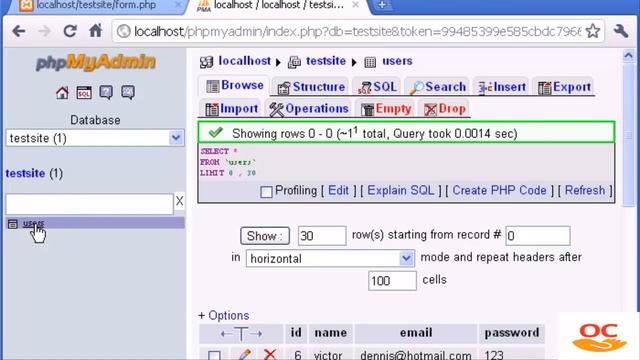
Task: Switch to localhost/testsite/form.php browser tab
Action: 96,5
